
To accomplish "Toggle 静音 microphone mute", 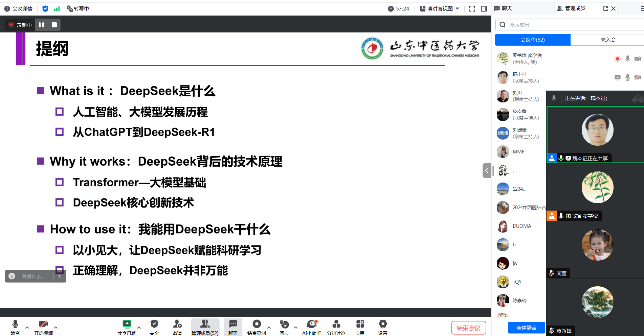I will pos(15,324).
